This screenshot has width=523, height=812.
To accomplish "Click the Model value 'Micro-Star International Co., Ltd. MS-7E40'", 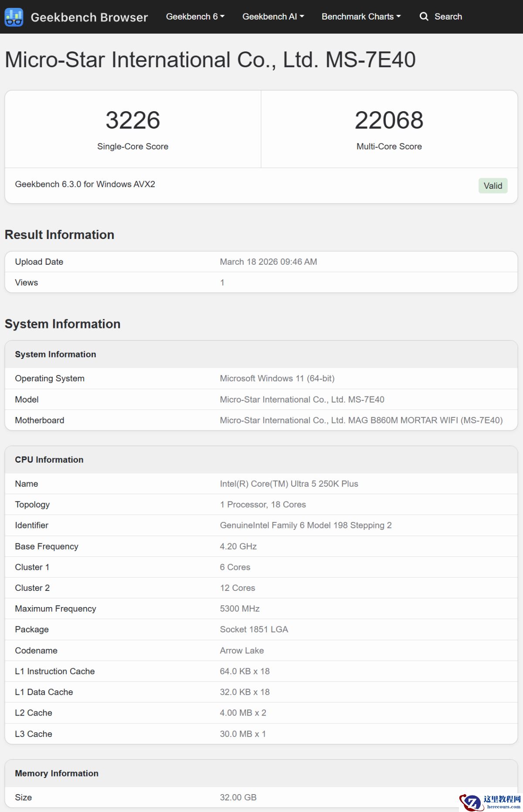I will (302, 399).
